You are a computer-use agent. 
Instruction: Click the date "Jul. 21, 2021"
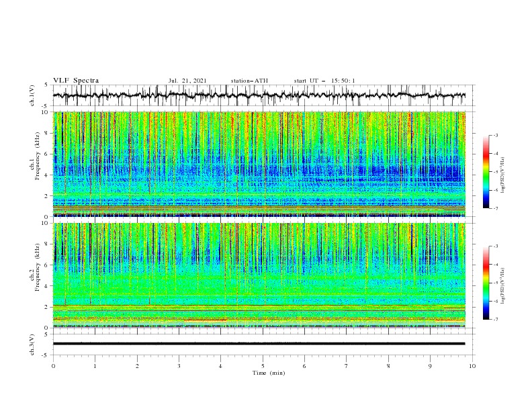pos(187,81)
